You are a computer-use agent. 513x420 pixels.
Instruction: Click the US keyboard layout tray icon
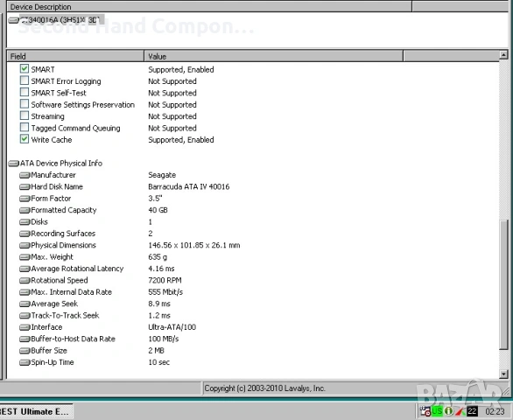pos(437,411)
